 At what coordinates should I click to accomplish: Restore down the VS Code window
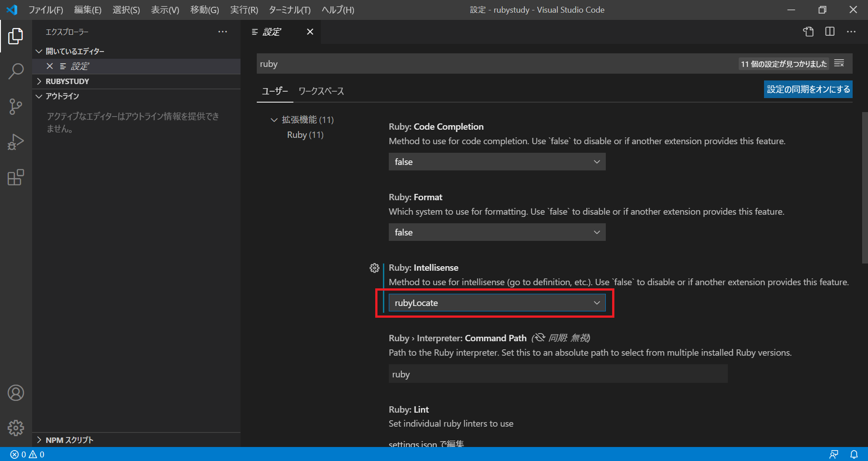click(822, 9)
